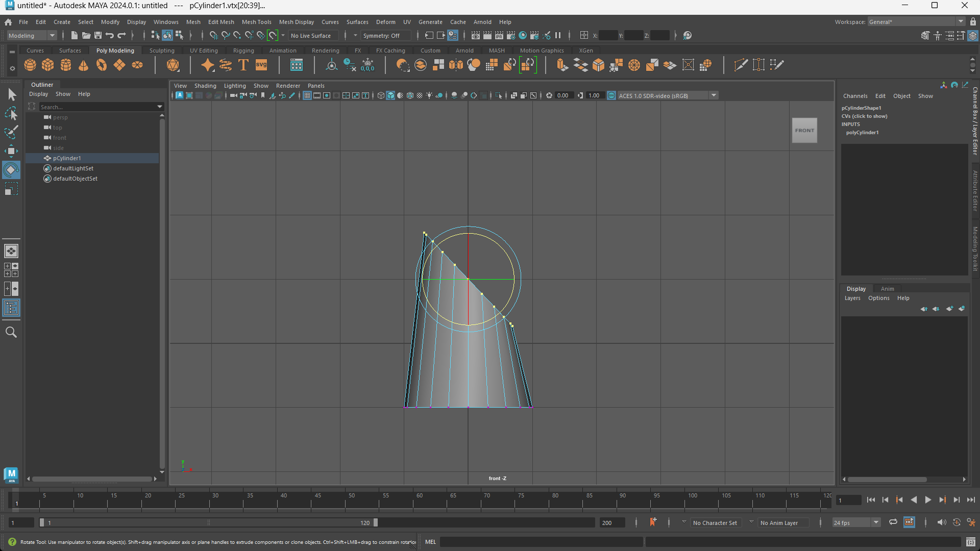Image resolution: width=980 pixels, height=551 pixels.
Task: Select pCylinder1 in the Outliner
Action: click(67, 158)
